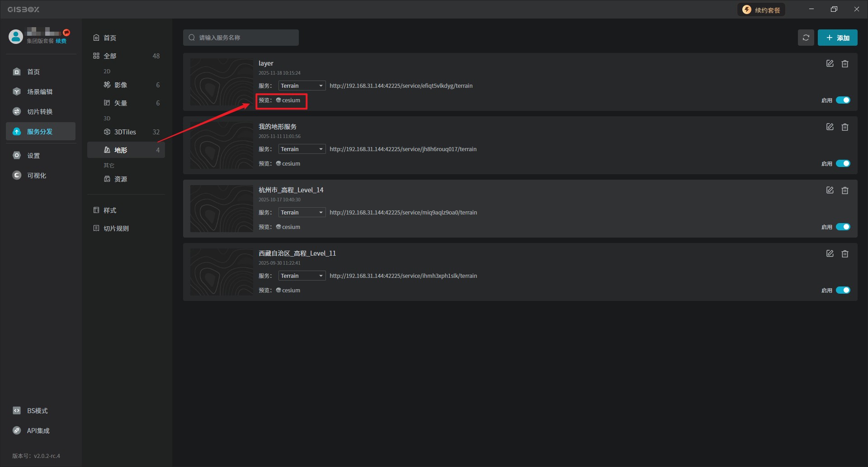Click edit icon for 杭州市_高程_Level_14

coord(830,191)
